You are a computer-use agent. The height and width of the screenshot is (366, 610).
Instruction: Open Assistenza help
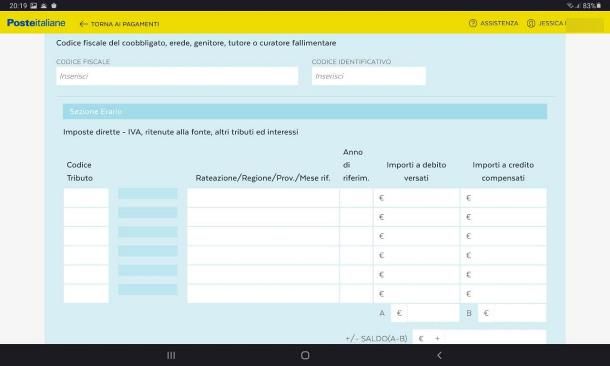[x=493, y=23]
